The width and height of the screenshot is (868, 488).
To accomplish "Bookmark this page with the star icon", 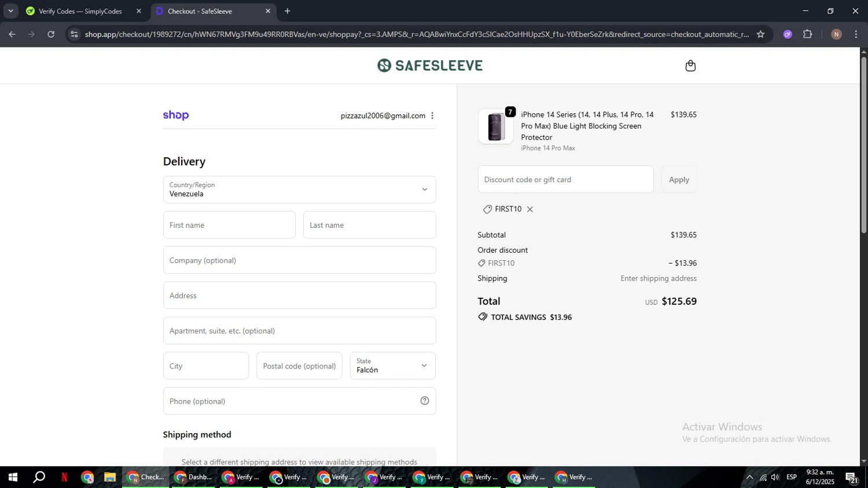I will [760, 34].
